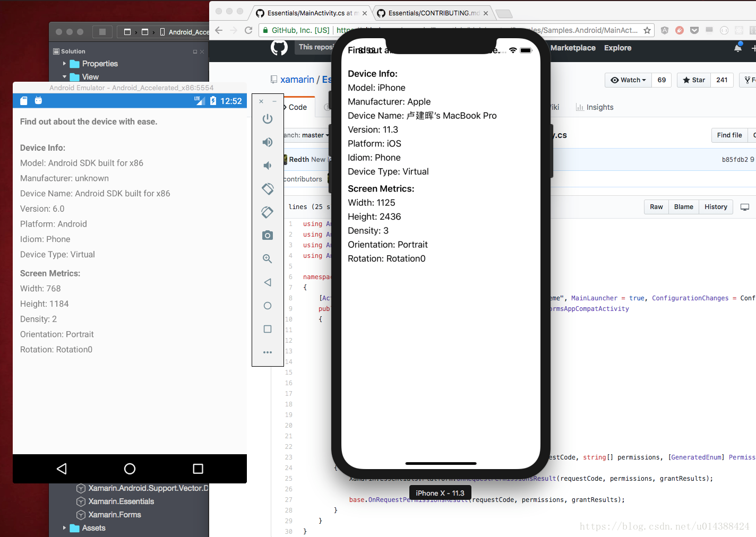756x537 pixels.
Task: Click the Redth author link
Action: (299, 159)
